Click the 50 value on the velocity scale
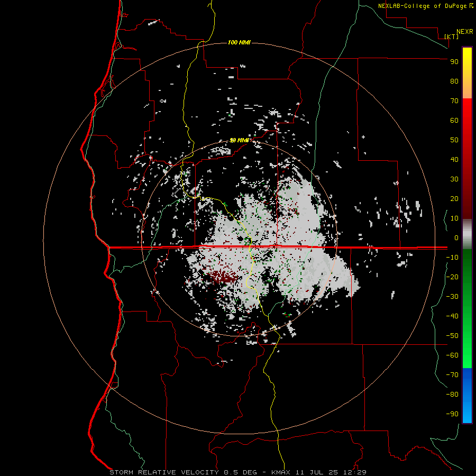Viewport: 476px width, 476px height. (x=454, y=140)
